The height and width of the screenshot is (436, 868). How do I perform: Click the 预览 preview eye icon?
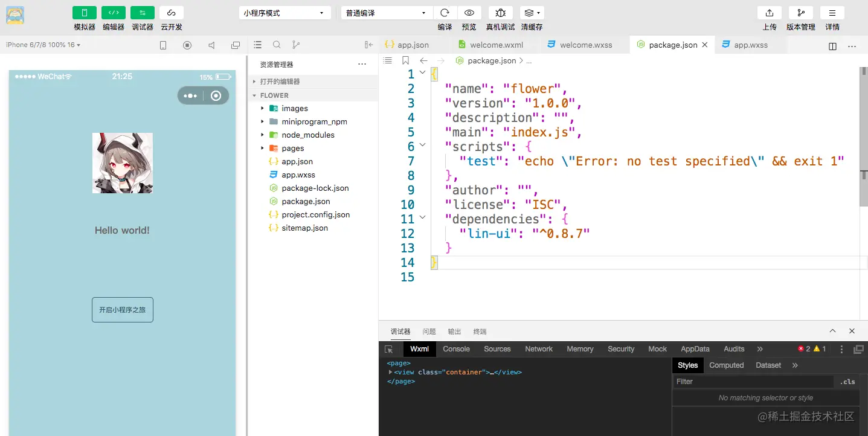[469, 13]
